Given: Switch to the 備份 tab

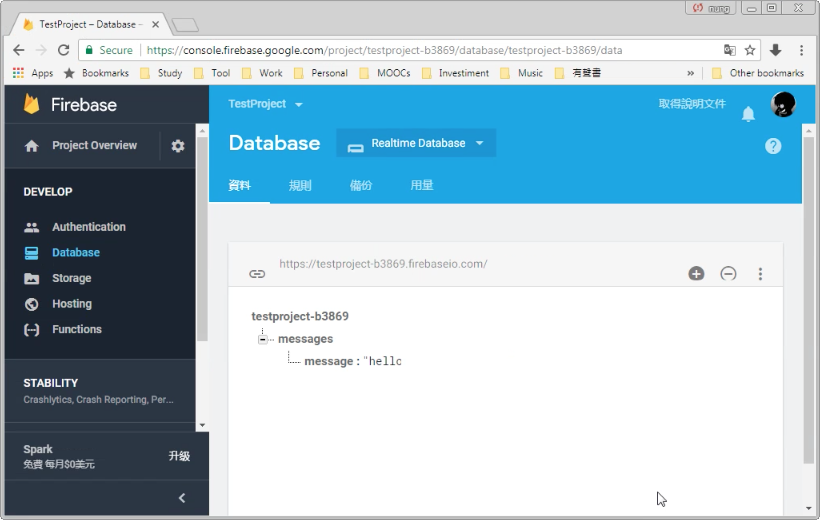Looking at the screenshot, I should tap(361, 185).
